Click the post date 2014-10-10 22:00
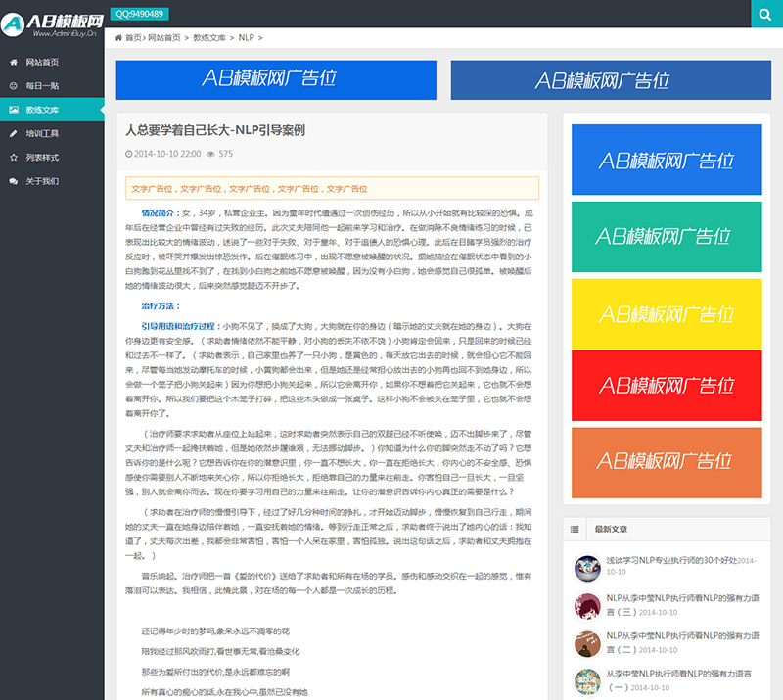Image resolution: width=783 pixels, height=700 pixels. point(167,154)
